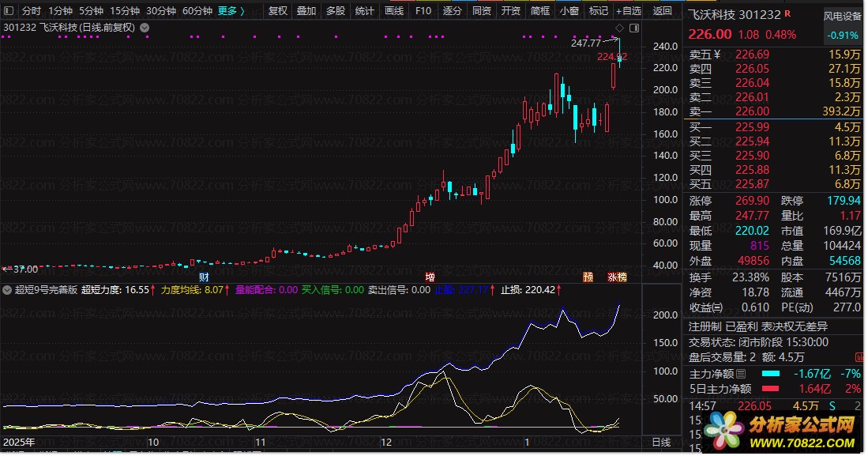The image size is (868, 456).
Task: Expand the 超短9号完善版 indicator menu
Action: pyautogui.click(x=7, y=290)
